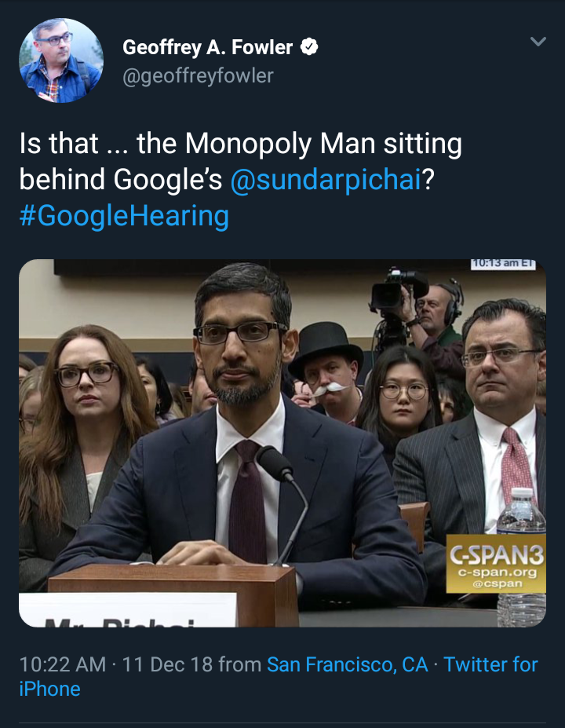This screenshot has width=565, height=728.
Task: Click the display name Geoffrey A. Fowler
Action: coord(209,48)
